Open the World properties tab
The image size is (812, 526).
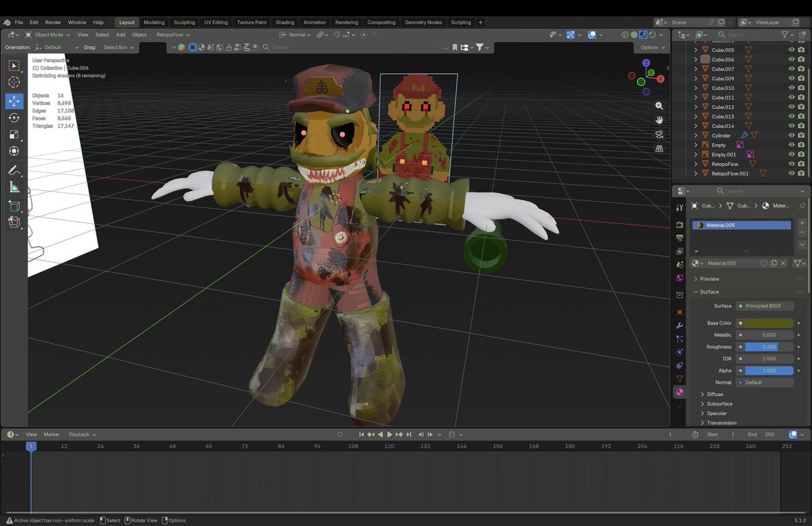point(679,278)
